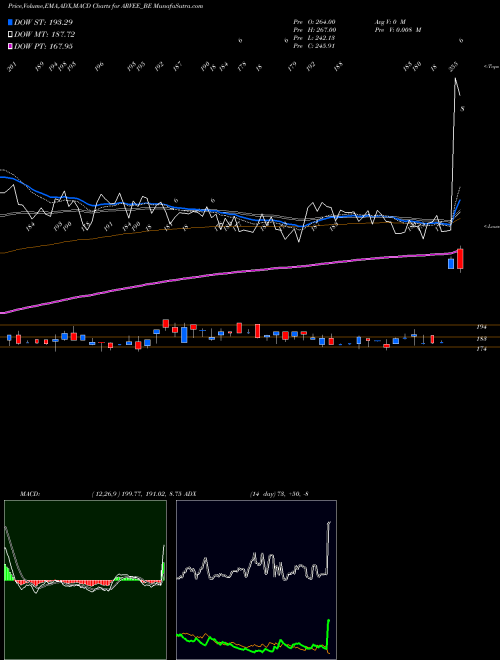Click the white price line spike peak
The height and width of the screenshot is (660, 500).
pos(456,79)
